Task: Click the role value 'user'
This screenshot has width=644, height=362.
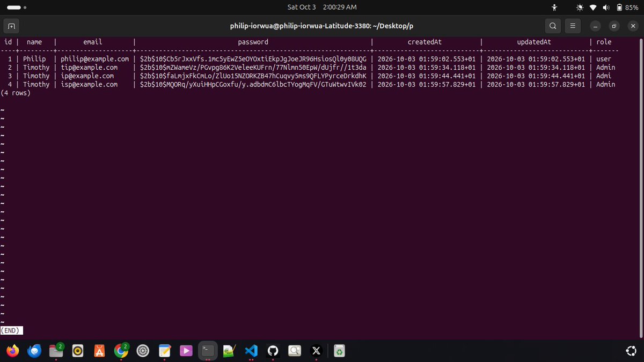Action: click(x=604, y=59)
